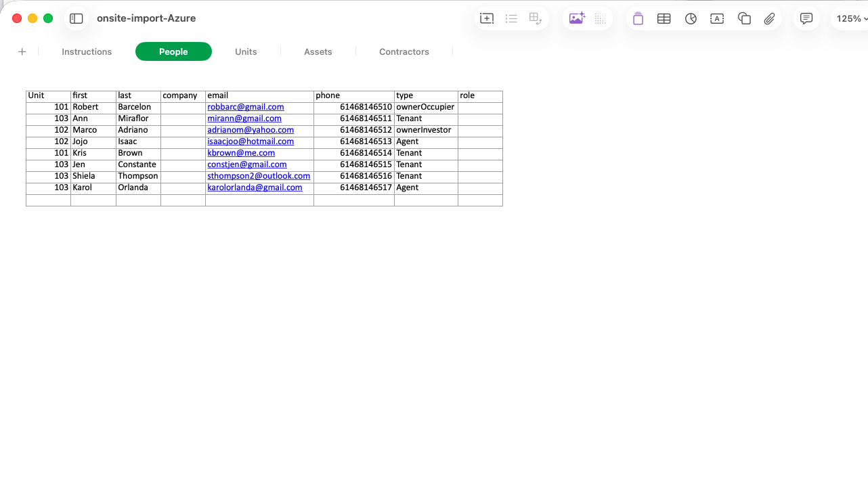Select phone cell 61468146513

coord(354,142)
